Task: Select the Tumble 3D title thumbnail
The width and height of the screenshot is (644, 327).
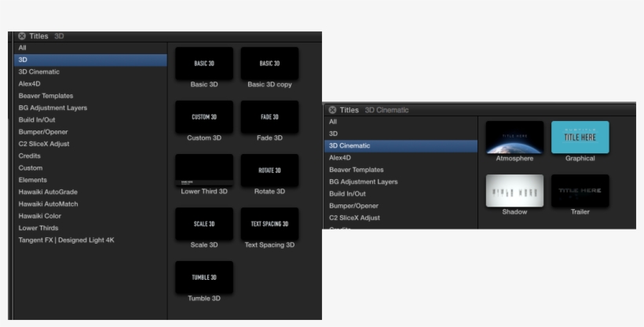Action: point(203,277)
